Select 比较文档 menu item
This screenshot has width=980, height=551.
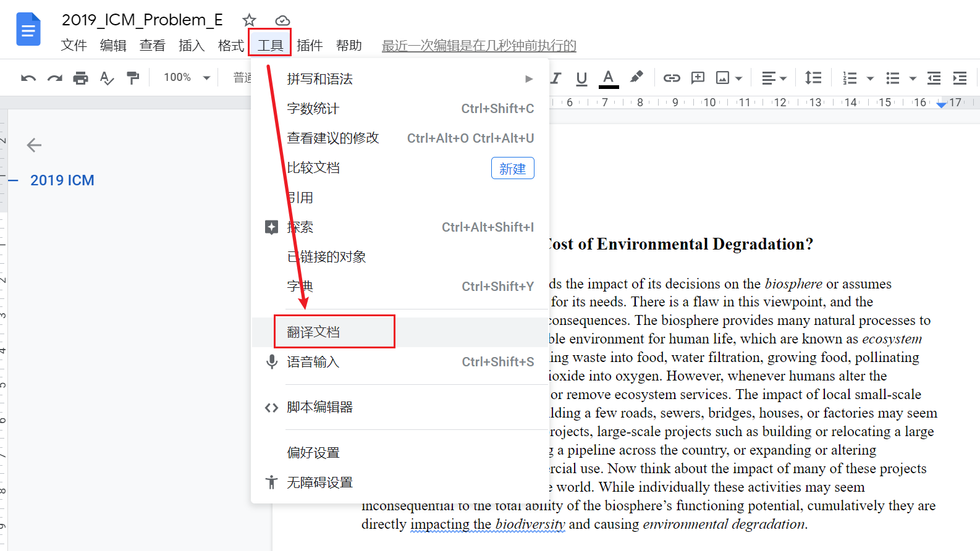tap(400, 168)
